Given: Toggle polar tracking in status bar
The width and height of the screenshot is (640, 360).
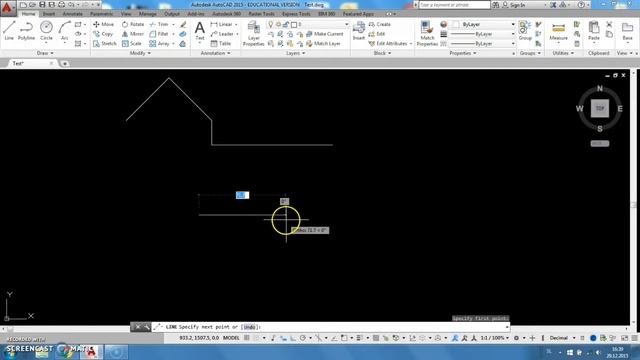Looking at the screenshot, I should [302, 338].
